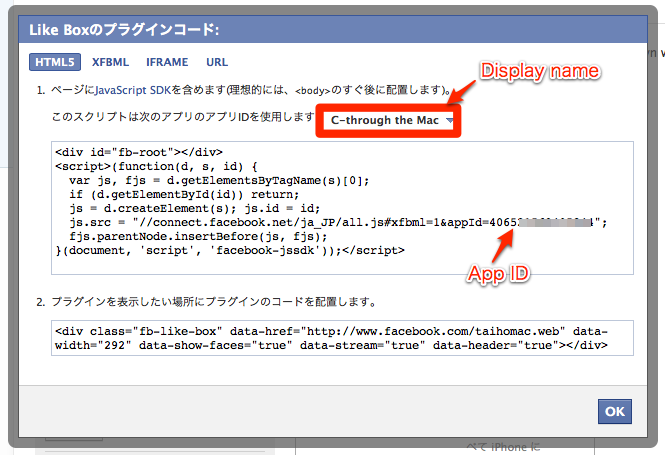
Task: Click inside the fb-root script code box
Action: click(x=342, y=208)
